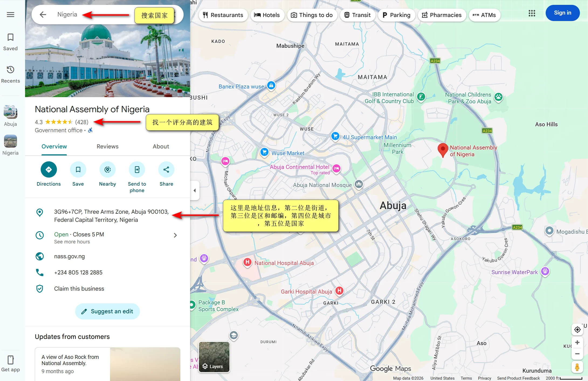Collapse the side panel arrow
Image resolution: width=588 pixels, height=381 pixels.
pyautogui.click(x=195, y=190)
